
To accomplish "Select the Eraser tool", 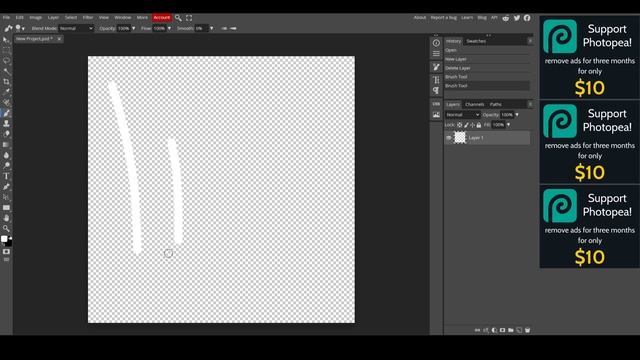I will [6, 134].
